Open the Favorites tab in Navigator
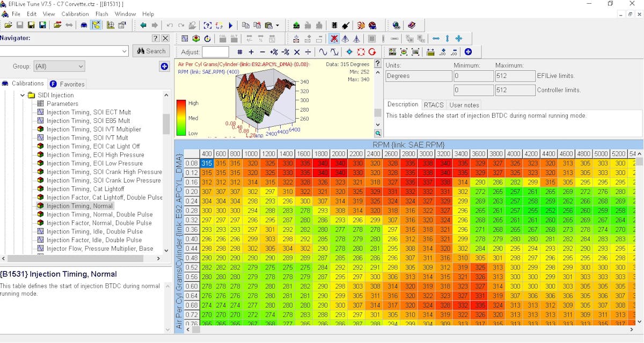This screenshot has width=644, height=343. tap(68, 84)
